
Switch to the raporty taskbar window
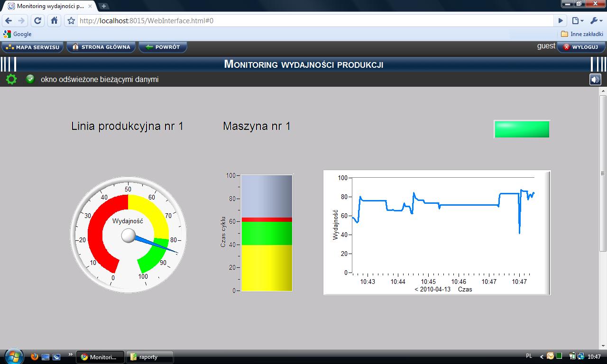[x=149, y=357]
